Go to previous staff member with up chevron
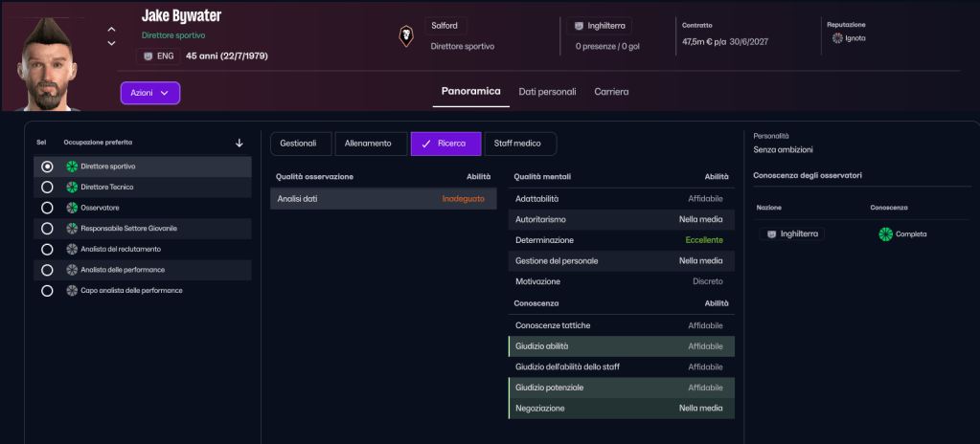The height and width of the screenshot is (444, 980). tap(112, 30)
